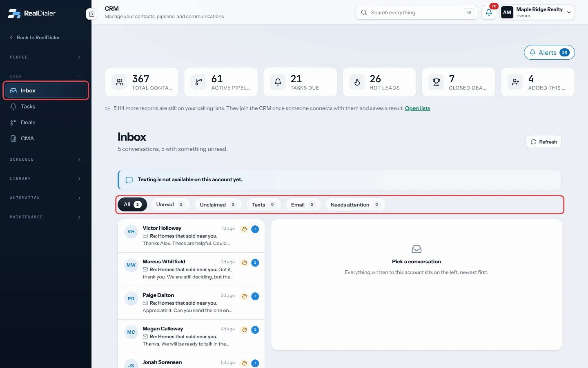This screenshot has width=588, height=368.
Task: Expand the Library section
Action: tap(45, 179)
